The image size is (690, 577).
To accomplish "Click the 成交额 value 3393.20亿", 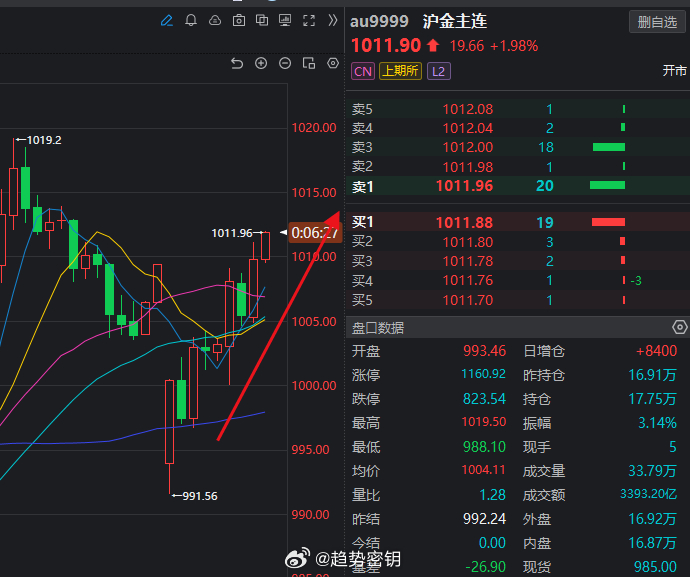I will (x=648, y=494).
